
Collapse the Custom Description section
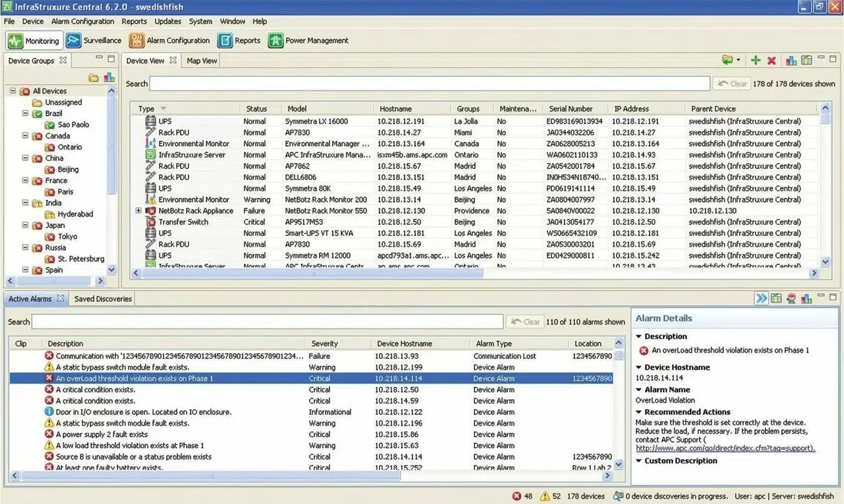(x=639, y=461)
